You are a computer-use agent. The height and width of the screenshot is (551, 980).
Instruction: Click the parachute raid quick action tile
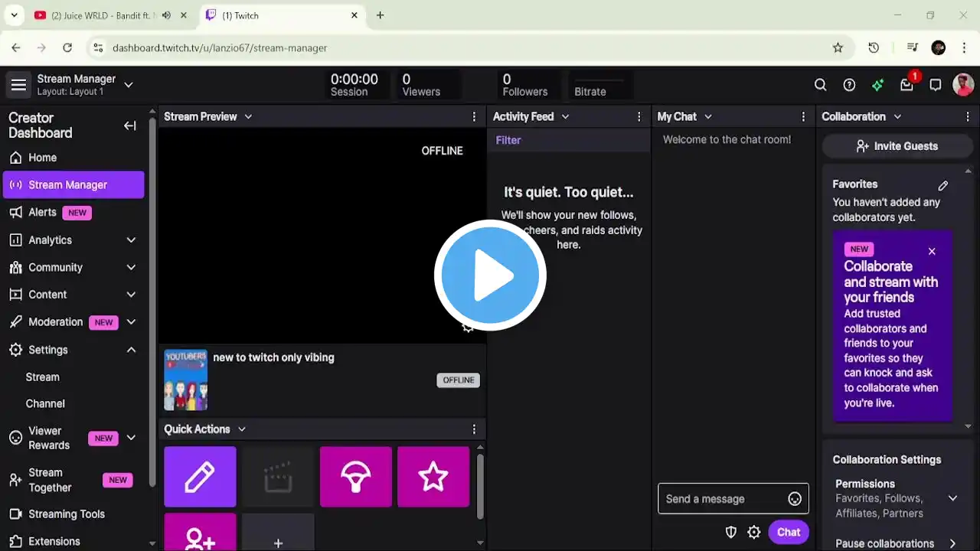point(356,477)
